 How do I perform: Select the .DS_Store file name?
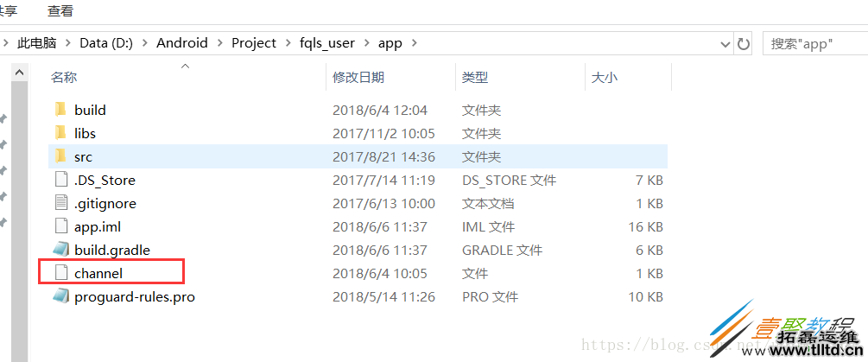coord(105,181)
